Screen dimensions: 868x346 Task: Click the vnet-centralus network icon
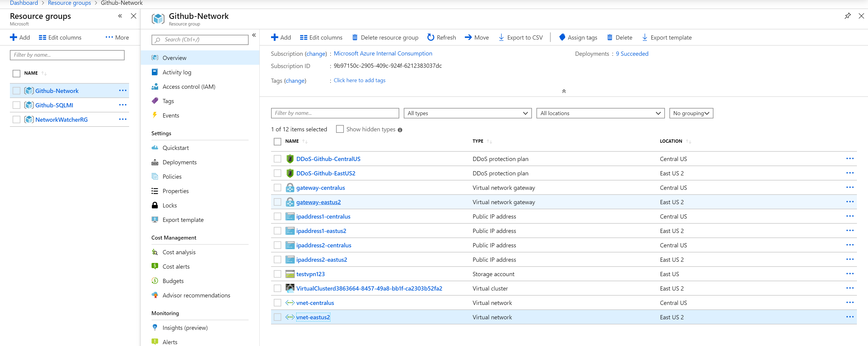click(x=290, y=303)
